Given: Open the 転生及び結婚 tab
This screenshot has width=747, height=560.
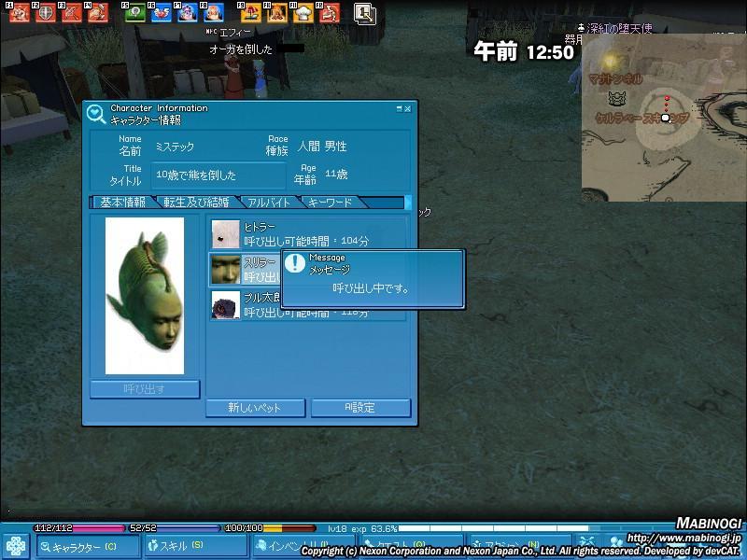Looking at the screenshot, I should (x=196, y=203).
